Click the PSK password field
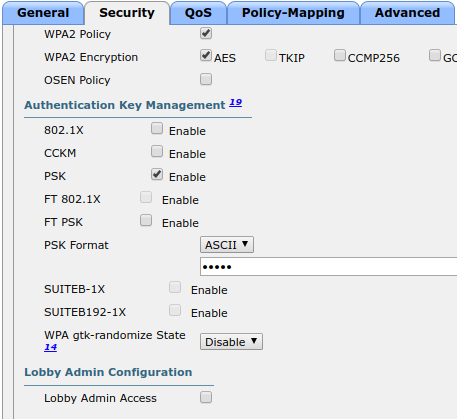 point(328,267)
